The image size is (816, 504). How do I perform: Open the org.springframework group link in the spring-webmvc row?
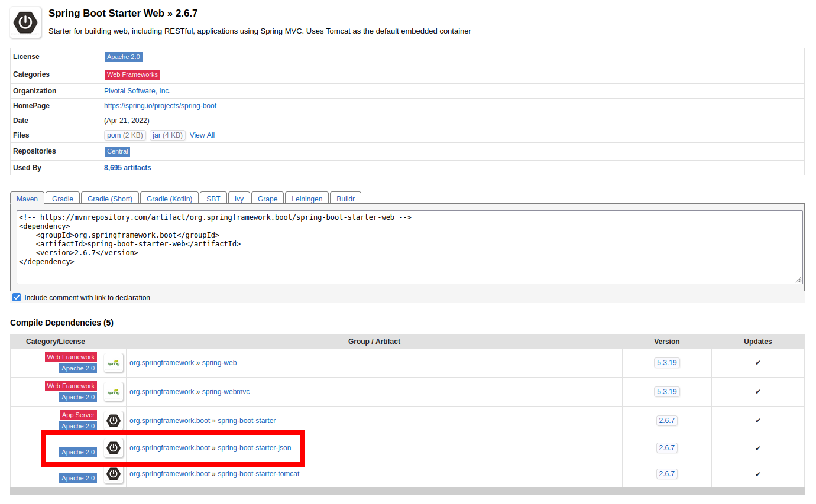coord(161,392)
